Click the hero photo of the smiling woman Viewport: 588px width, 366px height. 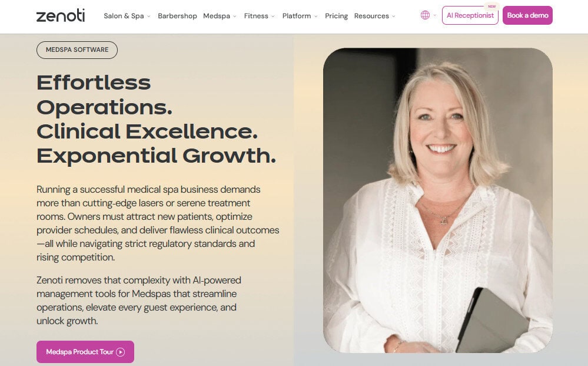click(x=437, y=200)
